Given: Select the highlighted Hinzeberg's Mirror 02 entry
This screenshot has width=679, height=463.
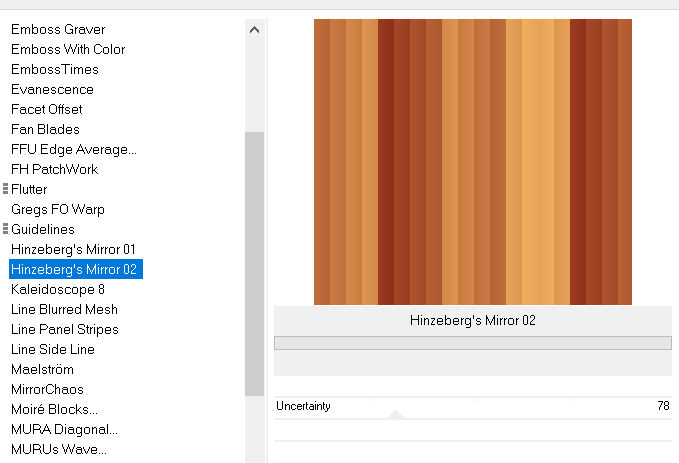Looking at the screenshot, I should [76, 269].
